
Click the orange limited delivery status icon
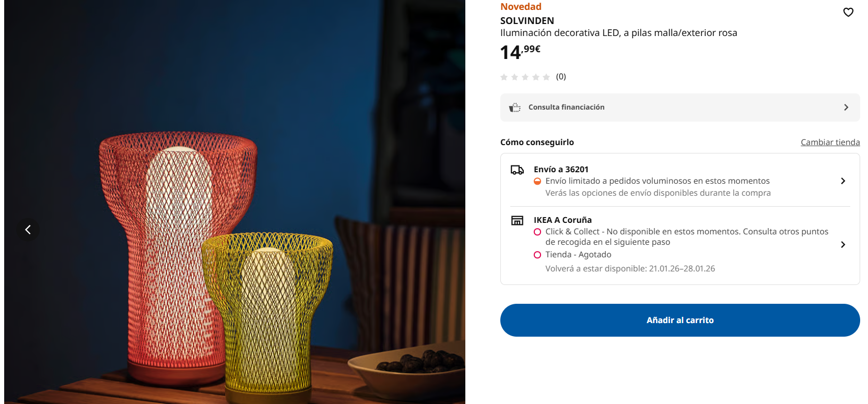coord(537,181)
